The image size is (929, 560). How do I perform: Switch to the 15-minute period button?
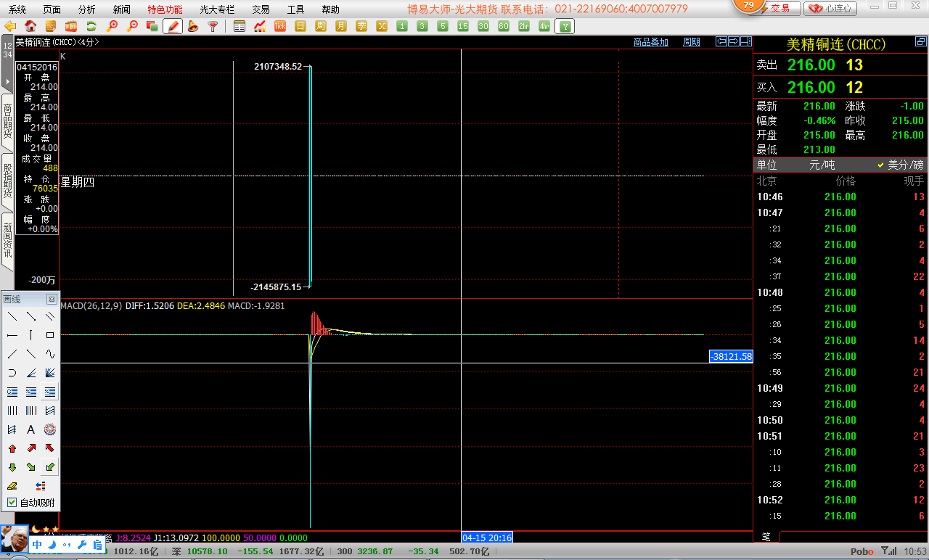click(x=463, y=26)
